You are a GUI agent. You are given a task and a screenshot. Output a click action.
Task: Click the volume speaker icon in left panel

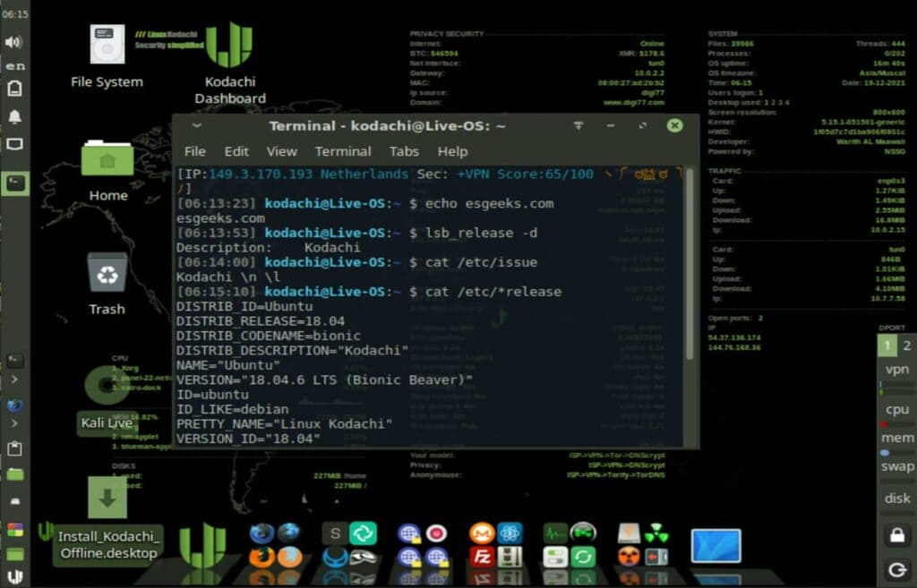click(x=14, y=42)
